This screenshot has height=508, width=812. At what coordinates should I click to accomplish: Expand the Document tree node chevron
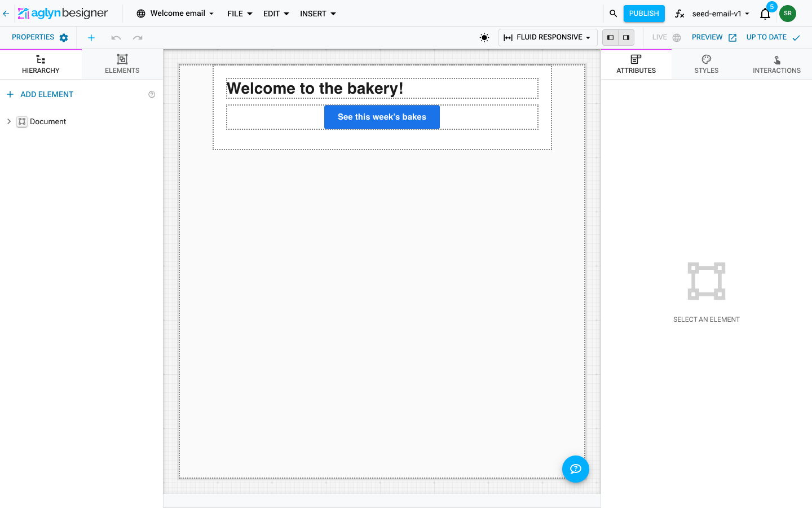point(8,121)
